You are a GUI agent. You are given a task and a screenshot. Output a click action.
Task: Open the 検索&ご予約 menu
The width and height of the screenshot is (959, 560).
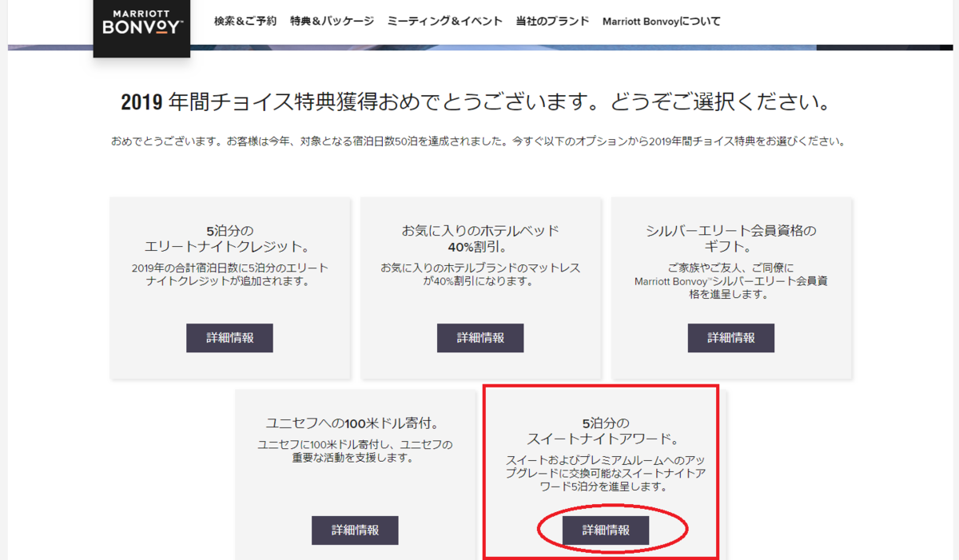coord(245,22)
